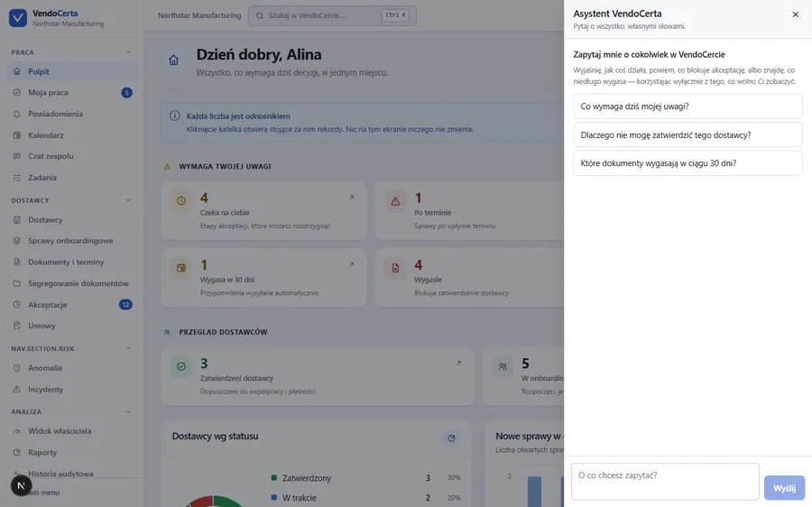Click the W trakcie blue legend swatch
This screenshot has width=812, height=507.
[274, 497]
